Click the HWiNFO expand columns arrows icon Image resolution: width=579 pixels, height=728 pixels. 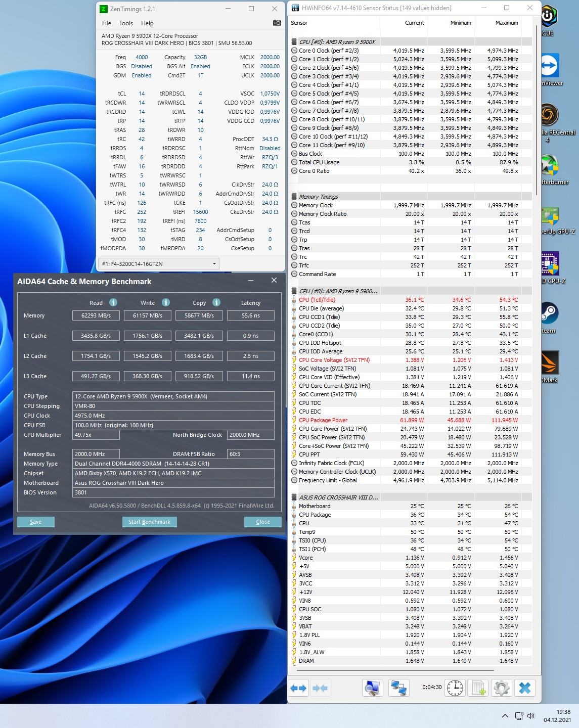click(x=298, y=688)
